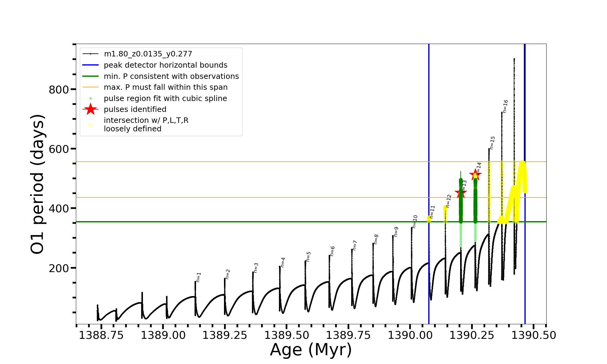Viewport: 607px width, 364px height.
Task: Click the red star at n=13 pulse
Action: [460, 192]
